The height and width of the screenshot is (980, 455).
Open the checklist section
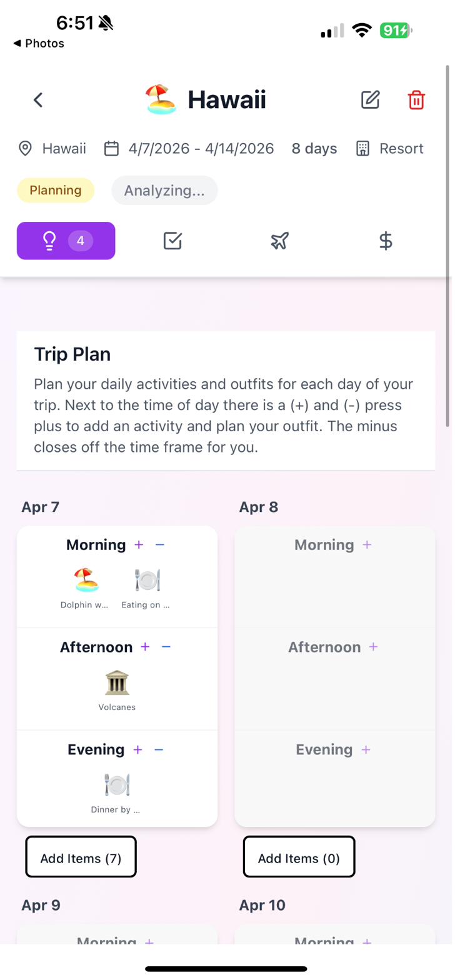(172, 241)
